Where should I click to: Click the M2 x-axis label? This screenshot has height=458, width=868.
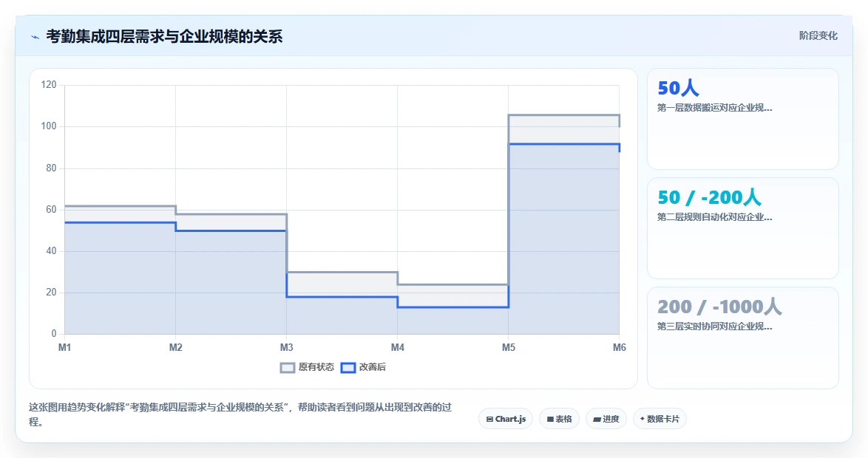pyautogui.click(x=175, y=347)
